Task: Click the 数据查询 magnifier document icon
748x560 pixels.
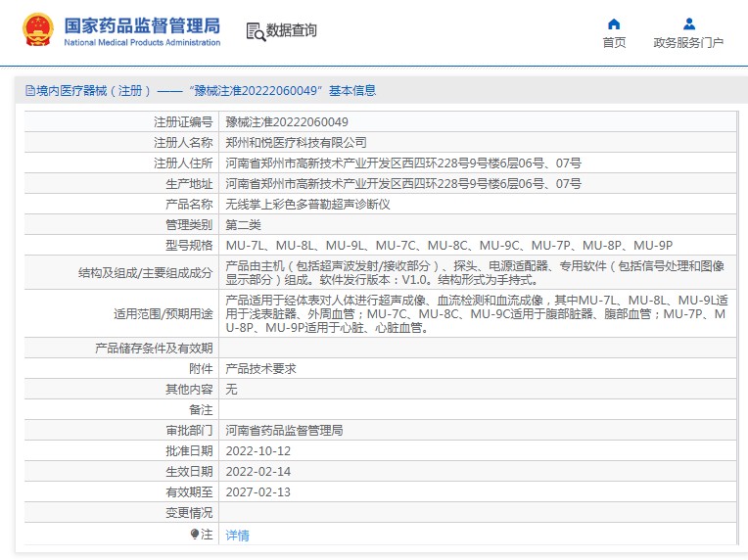Action: (255, 30)
